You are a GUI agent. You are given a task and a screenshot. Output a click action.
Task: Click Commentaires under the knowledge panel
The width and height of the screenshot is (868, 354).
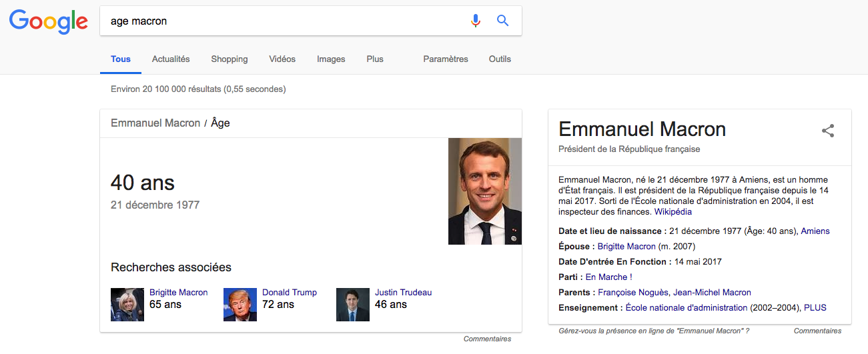(x=817, y=331)
